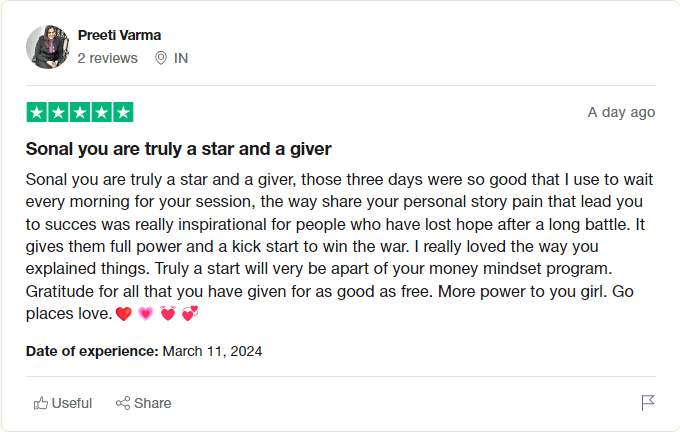Open the "Sonal you are truly a star" title

pos(178,149)
